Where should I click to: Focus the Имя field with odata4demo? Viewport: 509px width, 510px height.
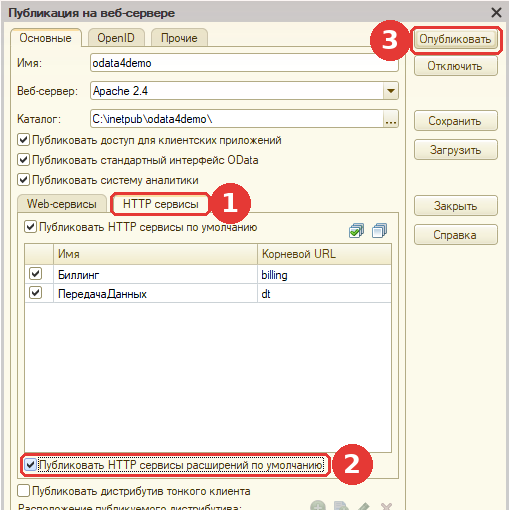(244, 63)
